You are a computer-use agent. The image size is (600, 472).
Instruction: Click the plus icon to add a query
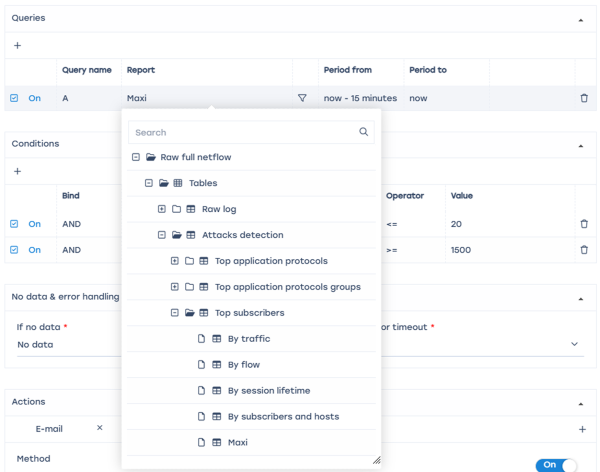tap(16, 45)
